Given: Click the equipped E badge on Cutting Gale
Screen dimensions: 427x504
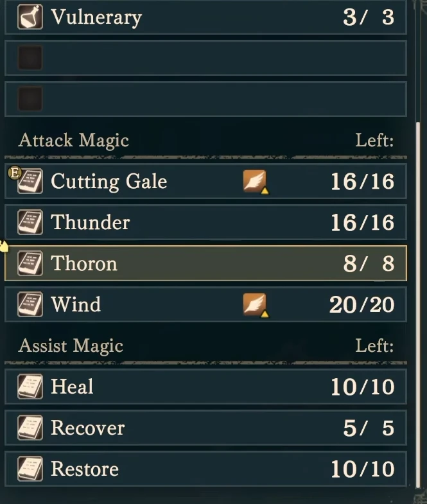Looking at the screenshot, I should click(15, 173).
